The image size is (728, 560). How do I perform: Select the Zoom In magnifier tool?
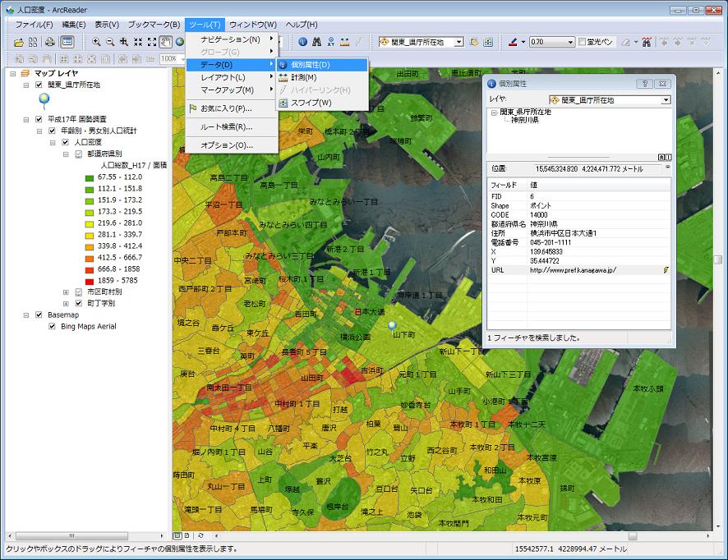click(96, 42)
